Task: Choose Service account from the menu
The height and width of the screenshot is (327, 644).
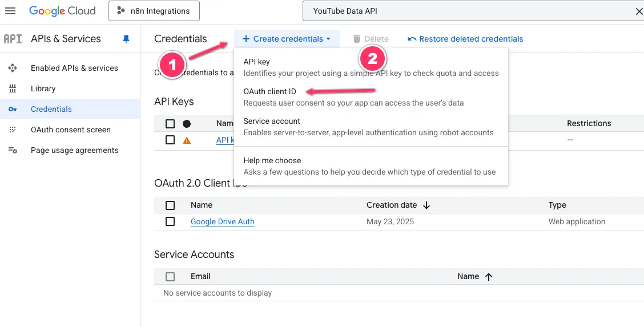Action: [371, 126]
